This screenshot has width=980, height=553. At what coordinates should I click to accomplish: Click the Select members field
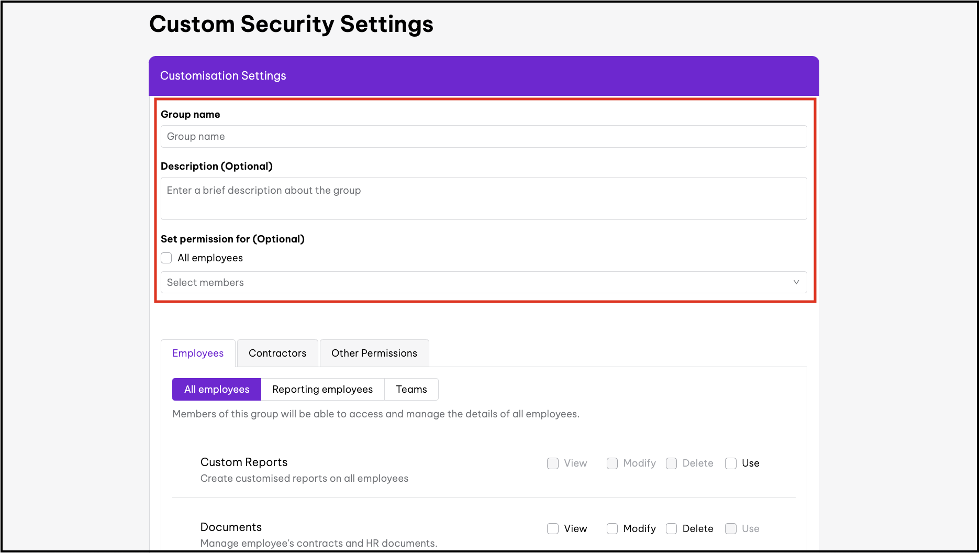pyautogui.click(x=471, y=283)
